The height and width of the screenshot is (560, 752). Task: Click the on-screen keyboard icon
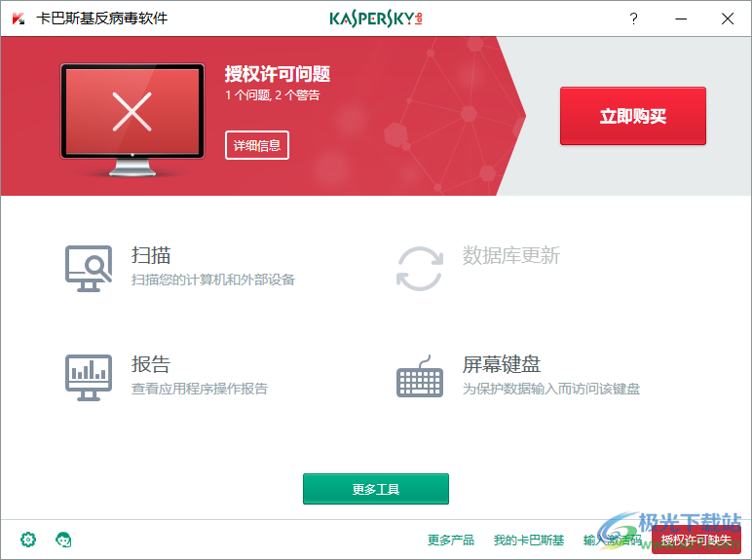tap(420, 377)
